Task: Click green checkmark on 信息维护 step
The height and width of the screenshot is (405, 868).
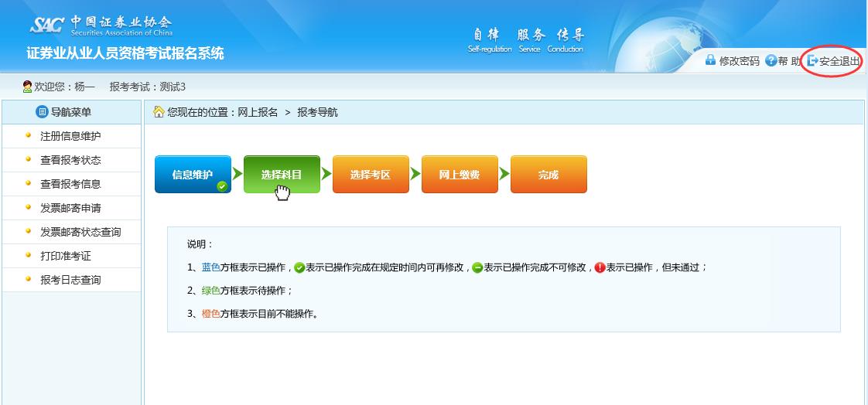Action: (221, 185)
